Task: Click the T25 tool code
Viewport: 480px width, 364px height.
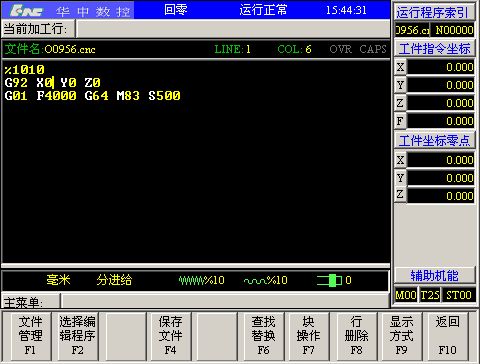Action: click(x=430, y=295)
